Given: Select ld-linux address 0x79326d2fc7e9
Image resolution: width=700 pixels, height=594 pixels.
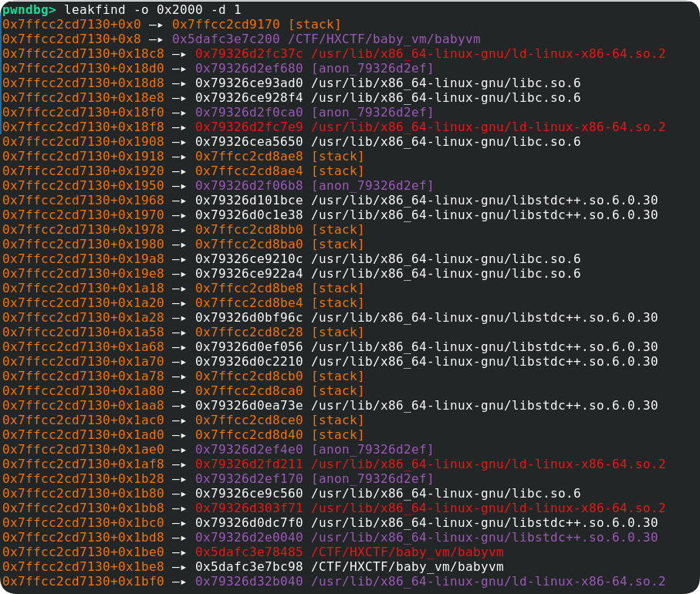Looking at the screenshot, I should 249,127.
